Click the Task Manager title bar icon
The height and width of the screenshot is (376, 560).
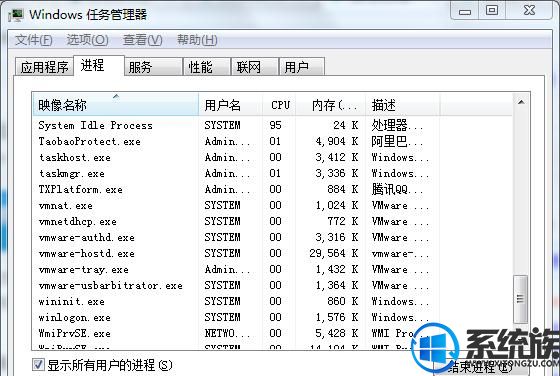16,15
